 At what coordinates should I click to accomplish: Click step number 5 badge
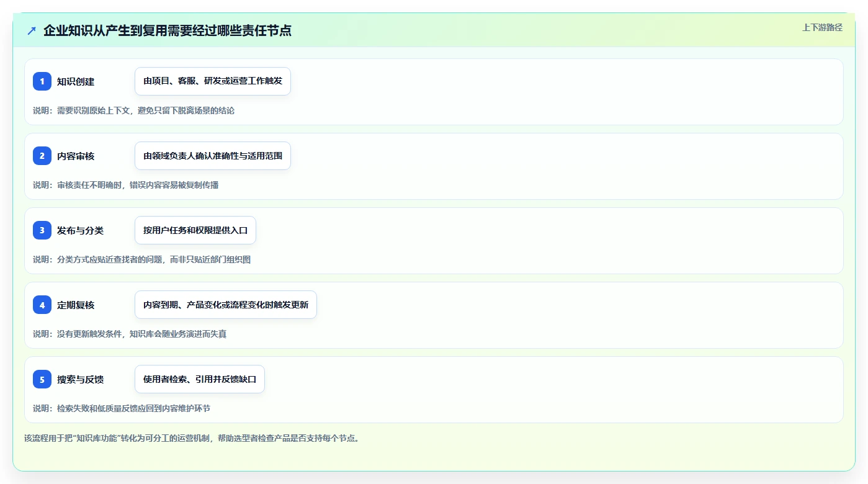[x=42, y=379]
